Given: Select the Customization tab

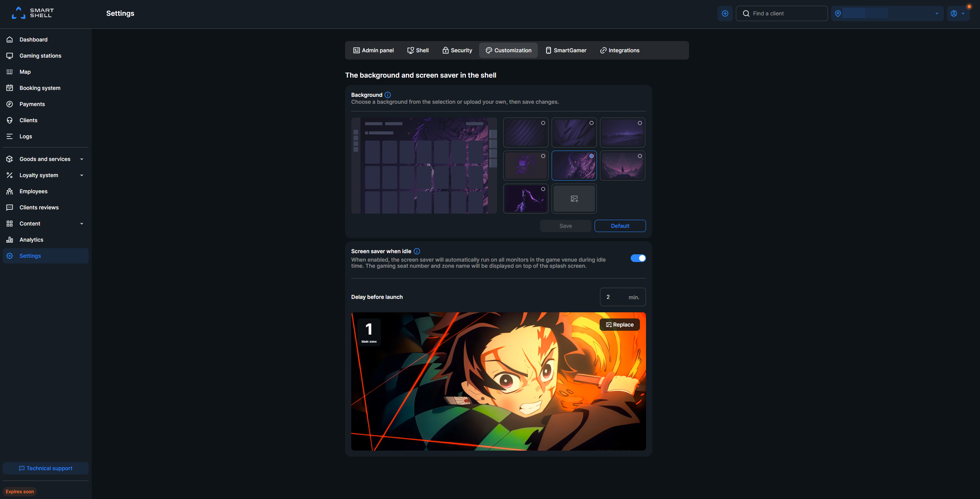Looking at the screenshot, I should [x=508, y=50].
